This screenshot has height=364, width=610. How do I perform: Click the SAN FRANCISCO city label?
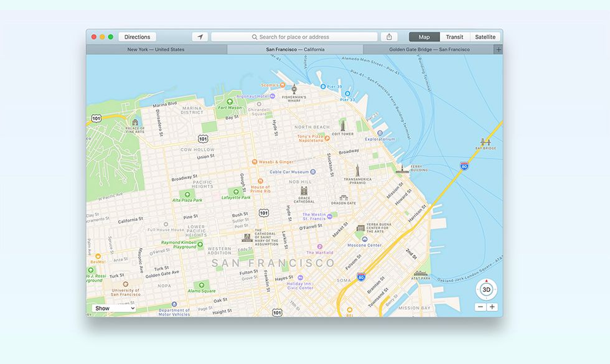[273, 263]
